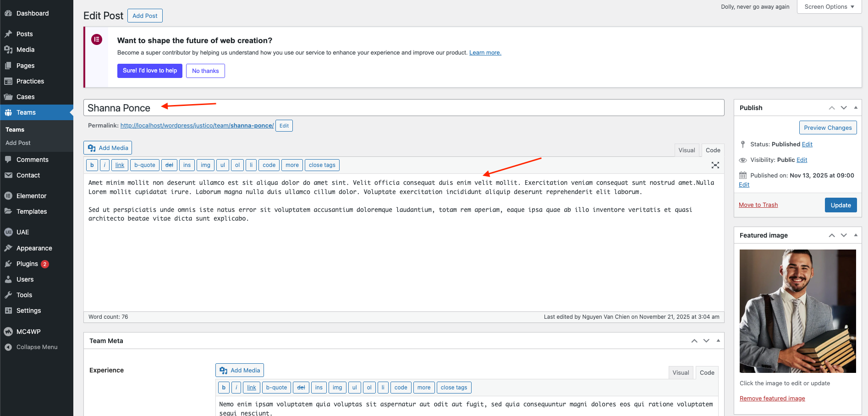Click the Dashboard icon in sidebar

8,13
